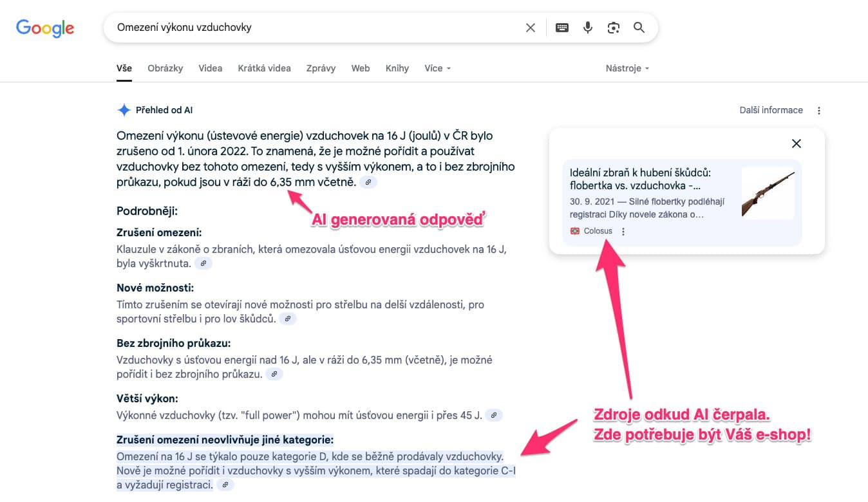Open three-dot menu next to Colosus source
The height and width of the screenshot is (502, 868).
pyautogui.click(x=623, y=232)
